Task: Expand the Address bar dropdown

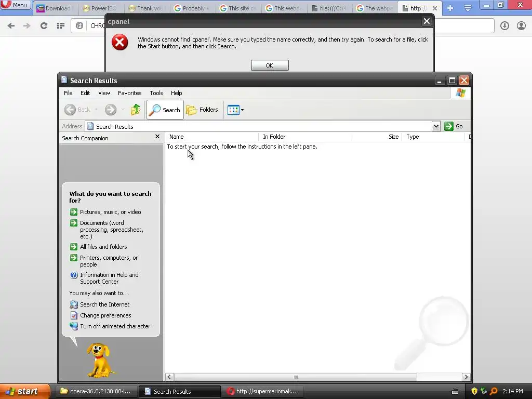Action: [x=436, y=126]
